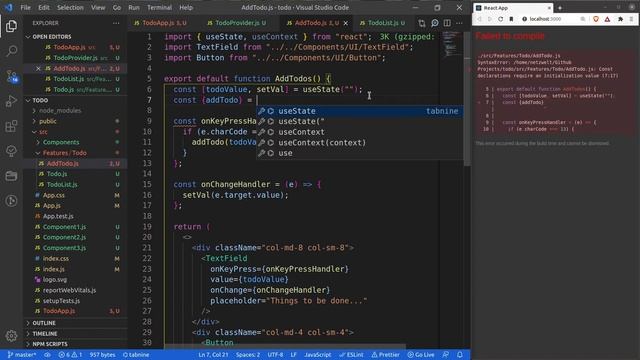Click ESLint status bar item

coord(351,355)
